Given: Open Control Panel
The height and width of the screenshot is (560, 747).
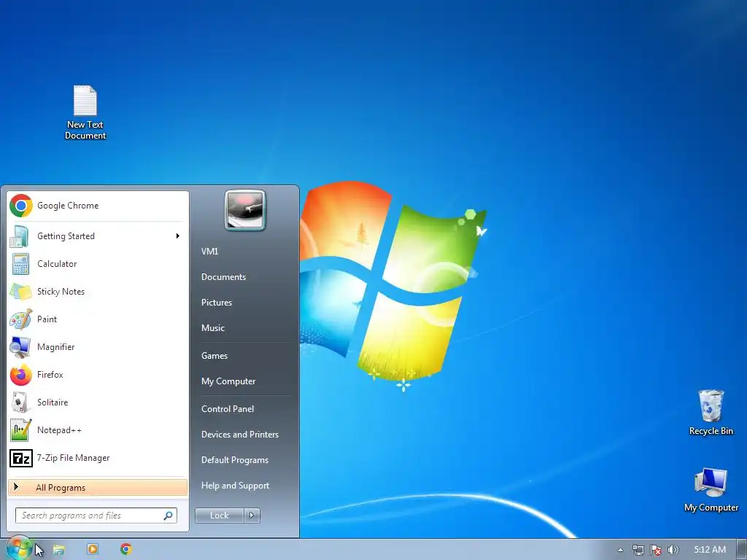Looking at the screenshot, I should 228,409.
